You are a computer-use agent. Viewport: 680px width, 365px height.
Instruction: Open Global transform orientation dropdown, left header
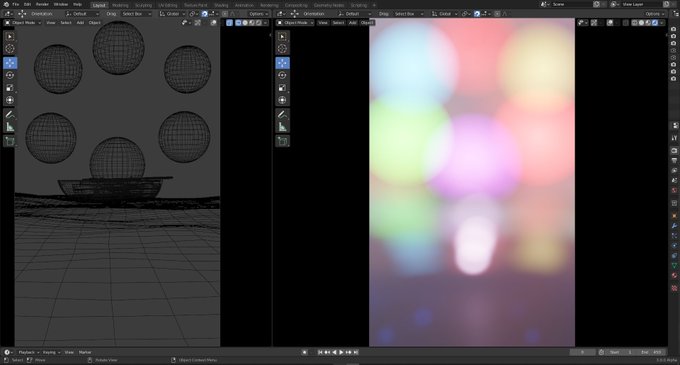pyautogui.click(x=173, y=14)
